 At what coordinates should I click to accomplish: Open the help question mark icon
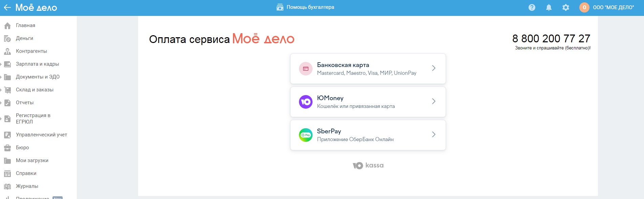click(x=532, y=7)
